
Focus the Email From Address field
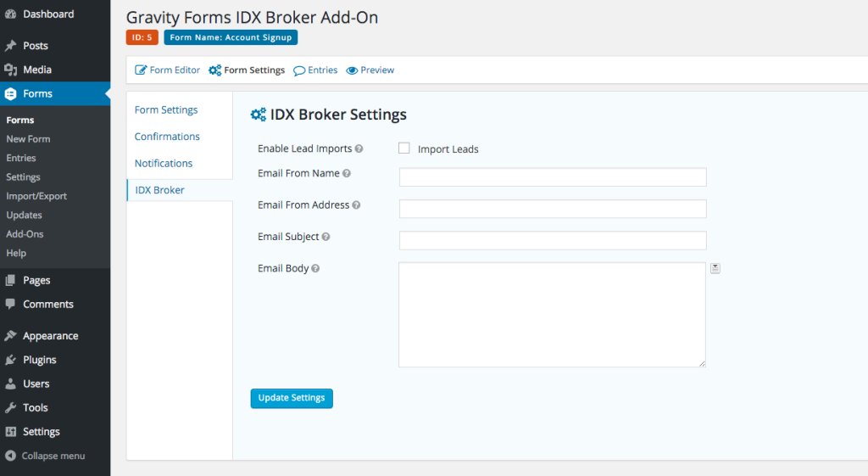pos(553,209)
